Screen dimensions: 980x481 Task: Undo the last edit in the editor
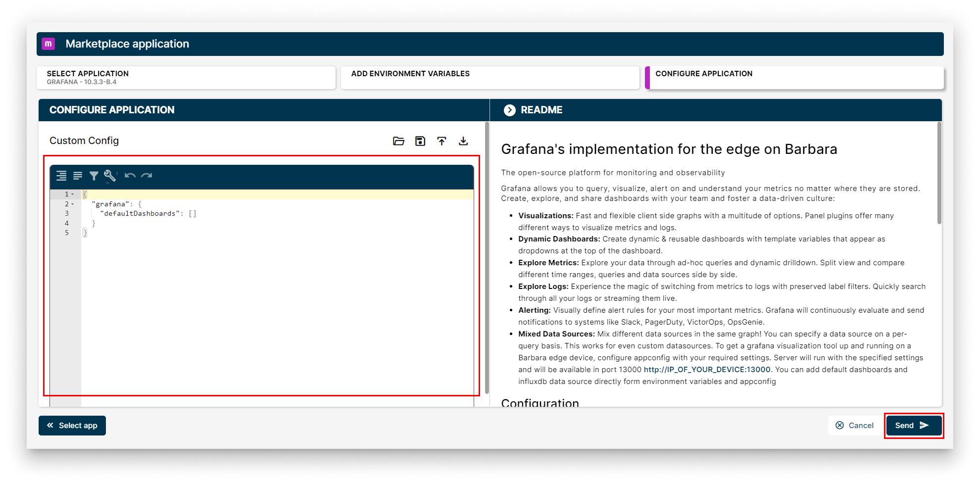coord(130,176)
